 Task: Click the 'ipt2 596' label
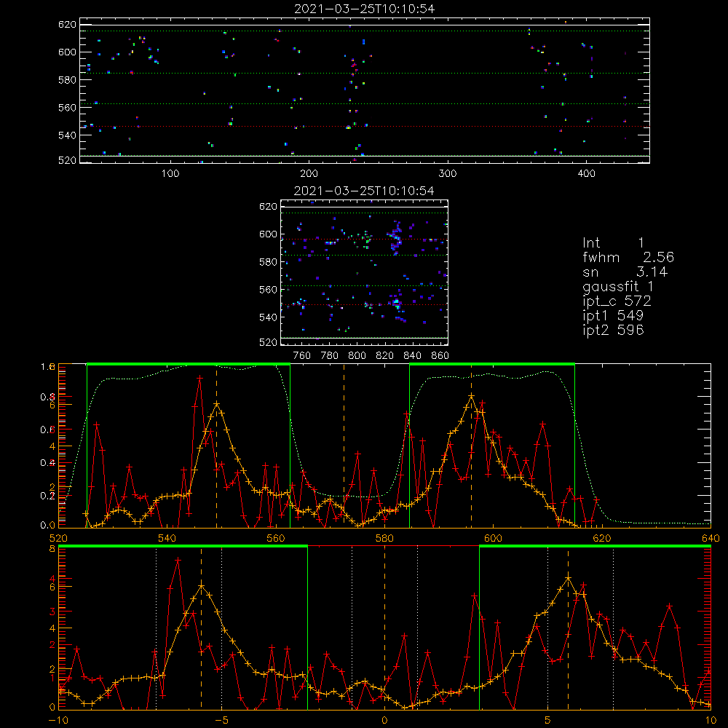point(613,330)
